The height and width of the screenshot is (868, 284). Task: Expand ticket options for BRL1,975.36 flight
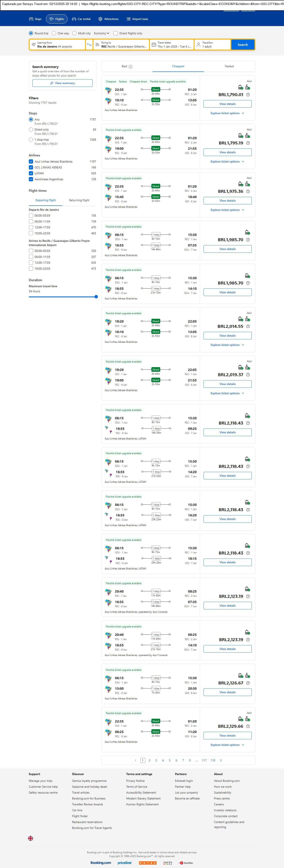[227, 210]
